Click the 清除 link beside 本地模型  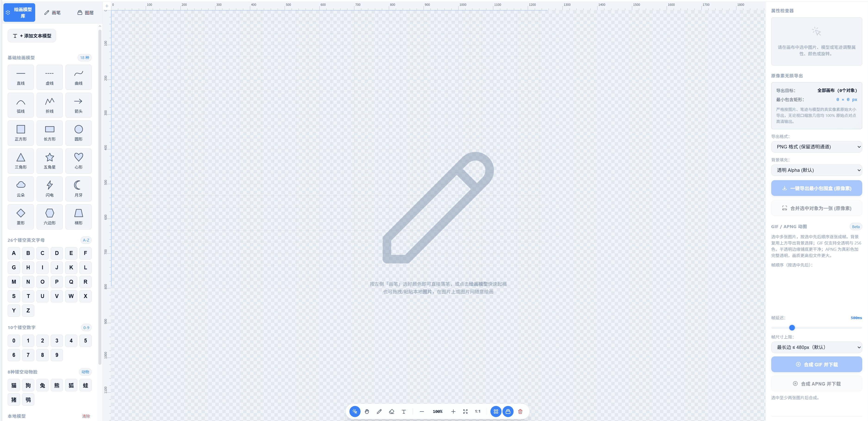86,416
